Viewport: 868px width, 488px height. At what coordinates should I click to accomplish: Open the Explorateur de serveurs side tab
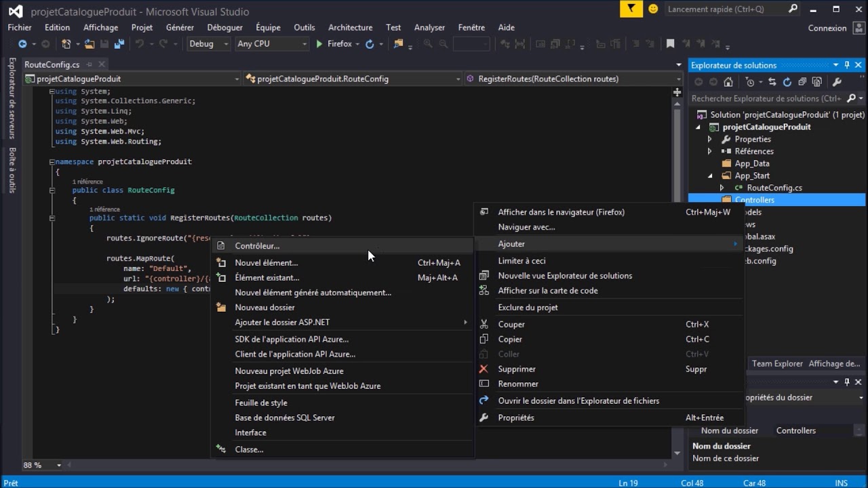[x=12, y=98]
